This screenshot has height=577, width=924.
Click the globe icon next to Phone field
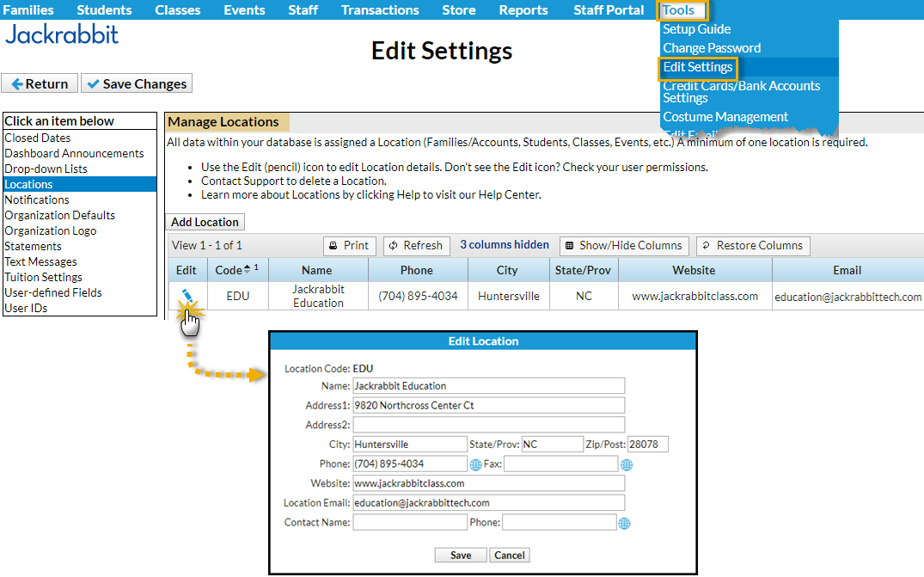[475, 465]
